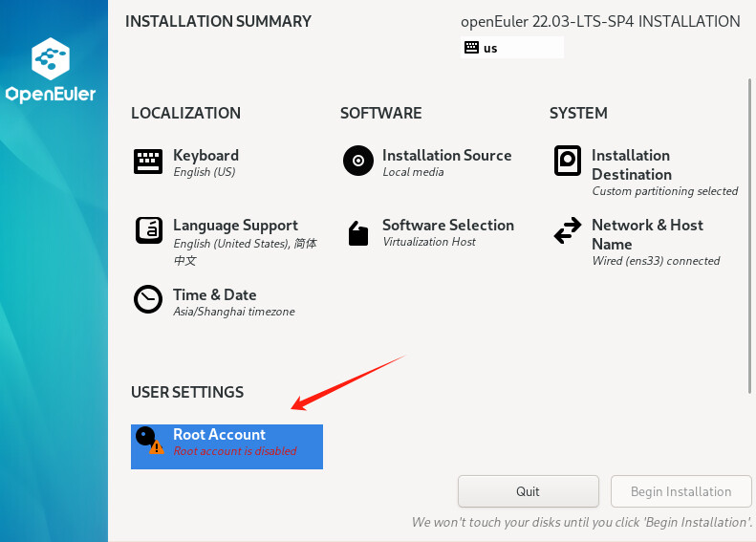The width and height of the screenshot is (756, 542).
Task: Click the 'We won't touch your disks' notice
Action: coord(581,522)
